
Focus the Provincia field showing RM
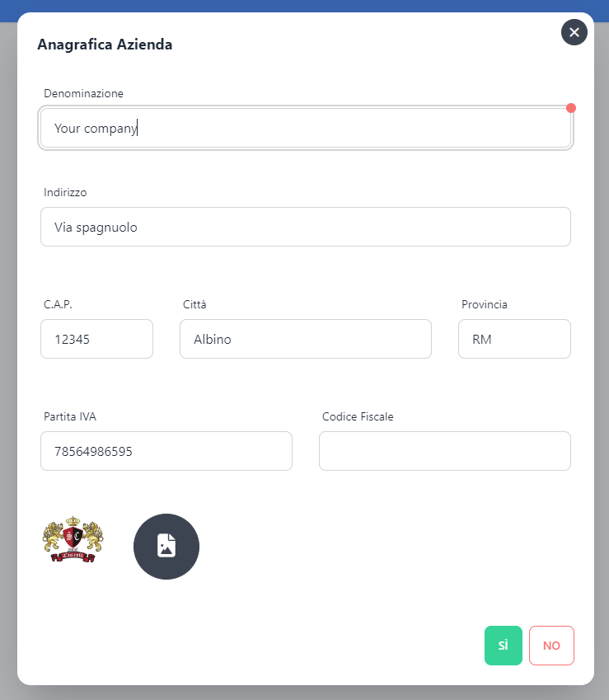[514, 339]
